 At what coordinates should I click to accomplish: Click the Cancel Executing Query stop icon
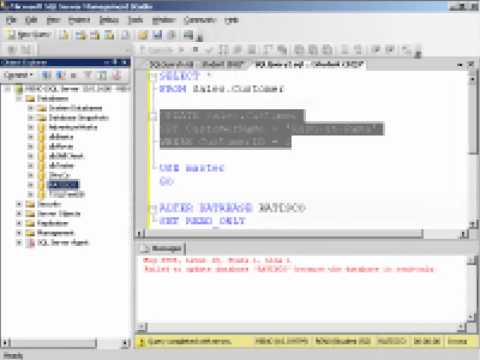coord(196,50)
